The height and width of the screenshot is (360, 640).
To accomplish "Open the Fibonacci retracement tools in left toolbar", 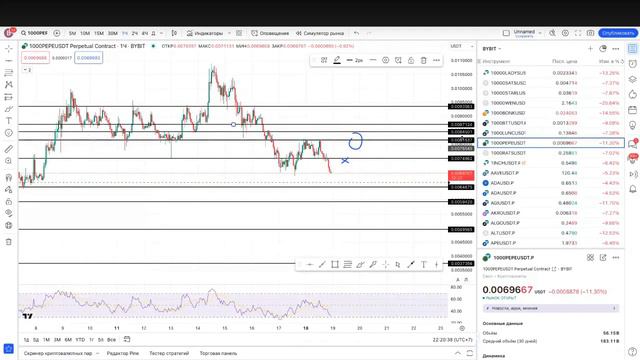I will pyautogui.click(x=9, y=73).
